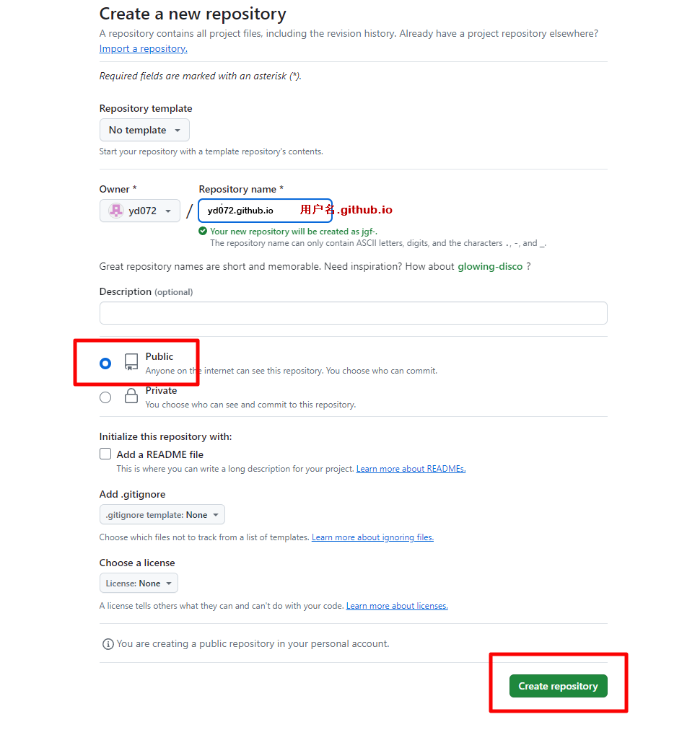Screen dimensions: 700x753
Task: Click the green checkmark availability icon
Action: tap(203, 232)
